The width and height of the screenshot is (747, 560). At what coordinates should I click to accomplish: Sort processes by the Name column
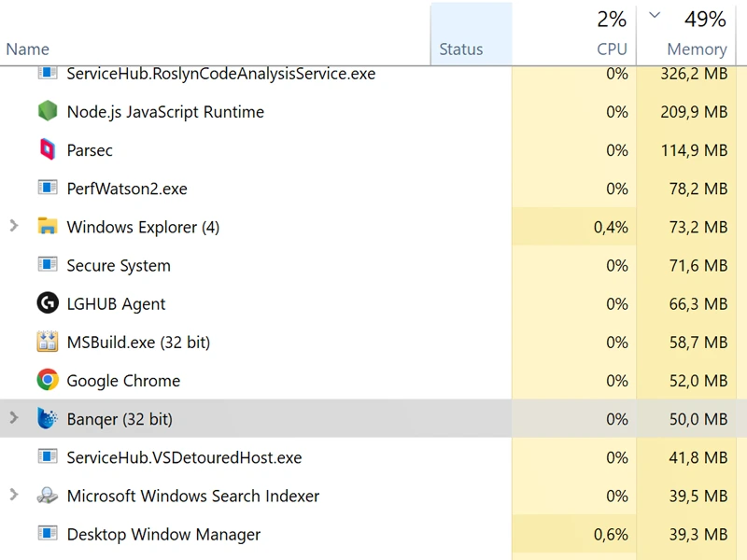(28, 49)
